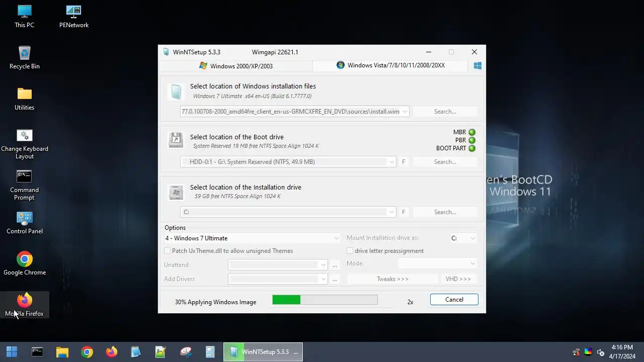Screen dimensions: 644x362
Task: Open PENetwork desktop shortcut
Action: (73, 16)
